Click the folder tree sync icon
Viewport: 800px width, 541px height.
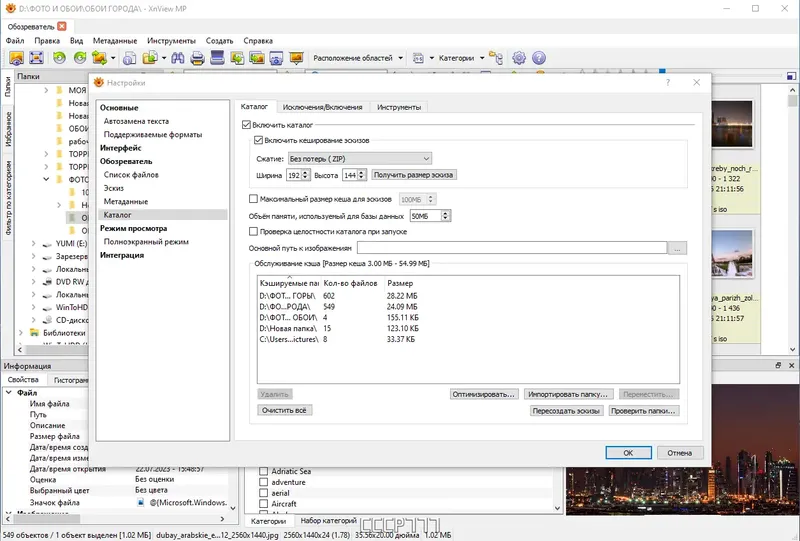tap(496, 58)
